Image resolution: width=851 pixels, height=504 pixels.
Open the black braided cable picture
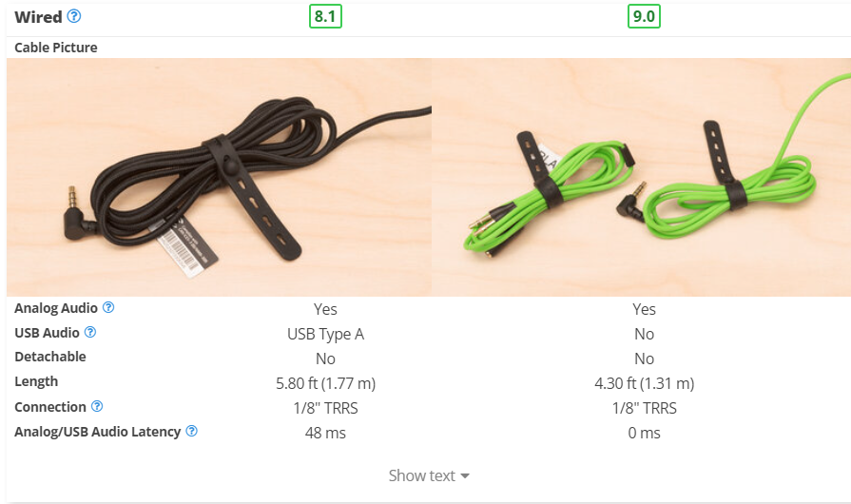click(219, 177)
